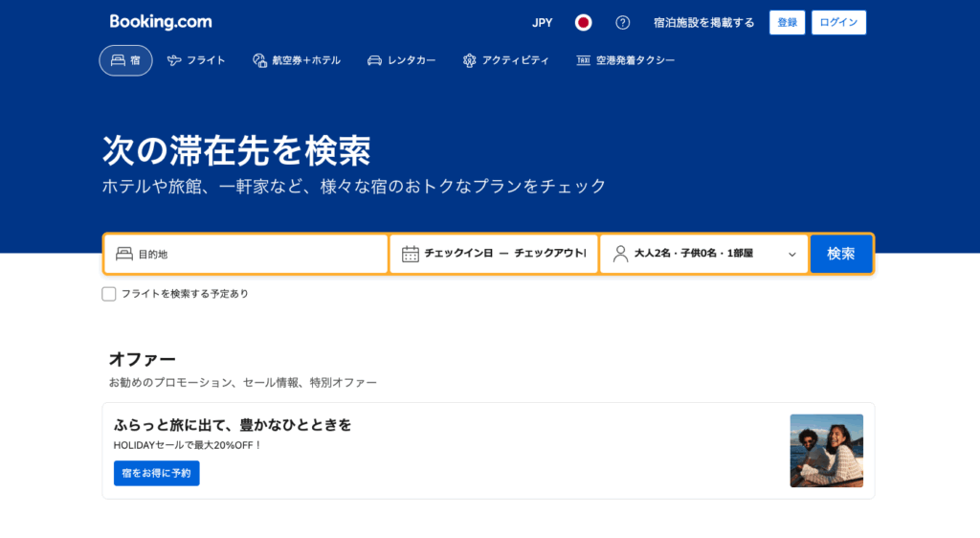Screen dimensions: 980x538
Task: Click the airplane icon for フライト
Action: [173, 60]
